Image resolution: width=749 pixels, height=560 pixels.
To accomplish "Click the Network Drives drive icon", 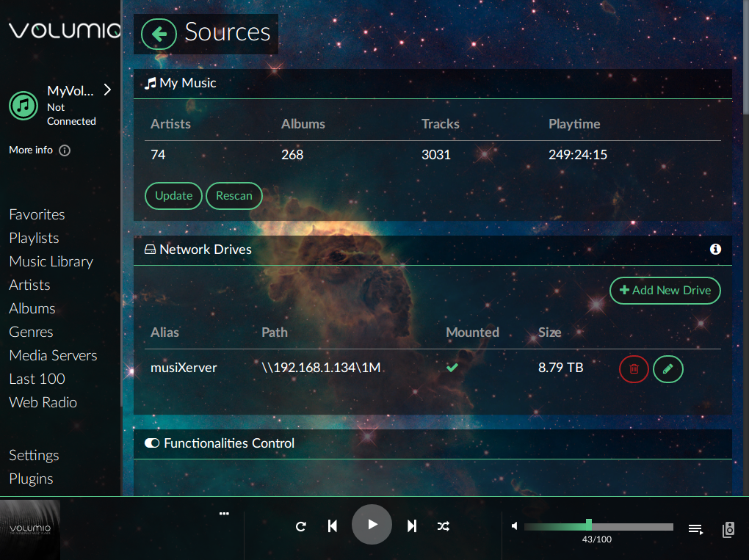I will click(x=150, y=250).
